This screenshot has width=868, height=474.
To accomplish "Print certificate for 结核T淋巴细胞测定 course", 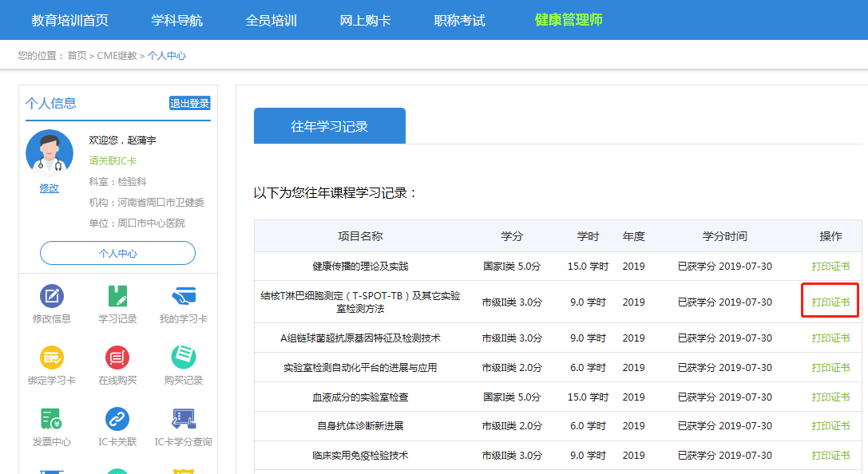I will [x=830, y=302].
